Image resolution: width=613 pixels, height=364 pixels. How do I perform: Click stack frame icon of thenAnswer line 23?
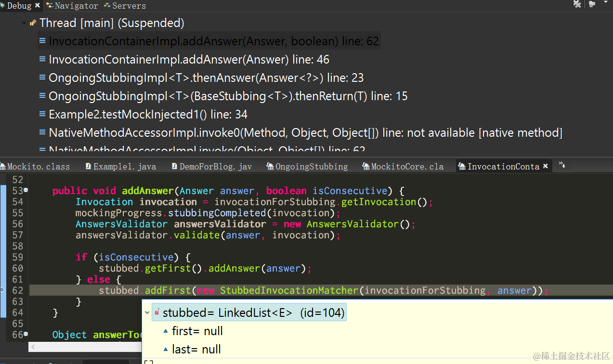(x=42, y=78)
